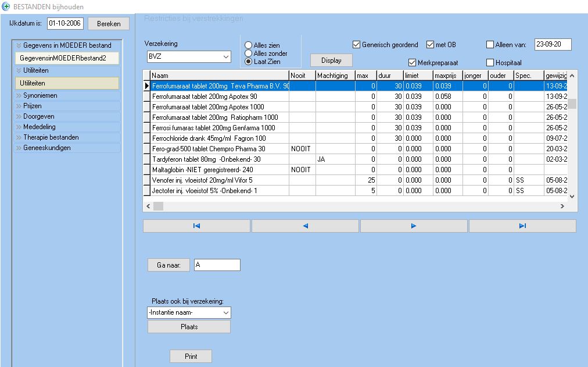
Task: Click the Ga naar button
Action: 168,265
